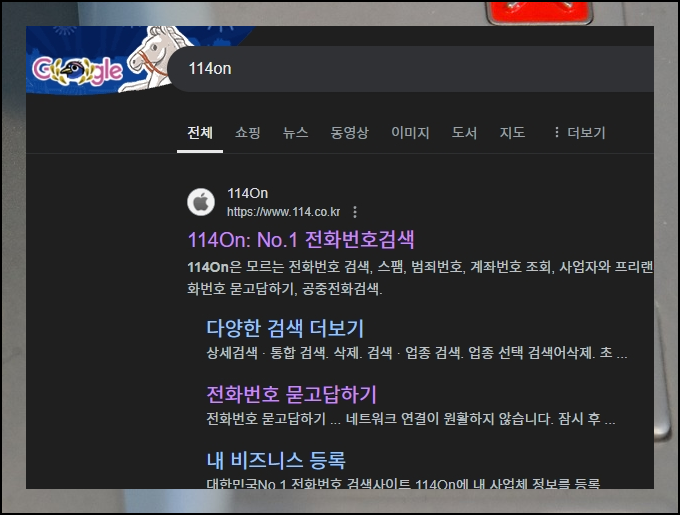680x515 pixels.
Task: Open the 114On site favicon icon
Action: tap(201, 202)
